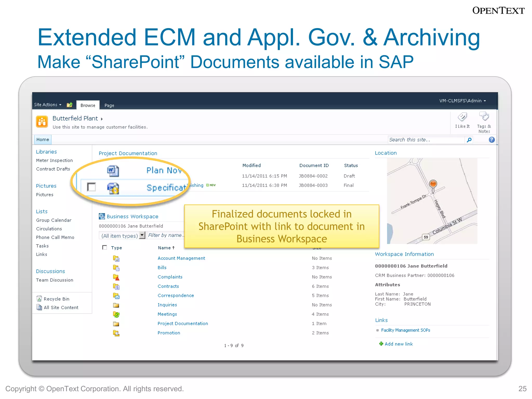Click the Project Documentation folder icon
The image size is (532, 399).
click(x=116, y=324)
